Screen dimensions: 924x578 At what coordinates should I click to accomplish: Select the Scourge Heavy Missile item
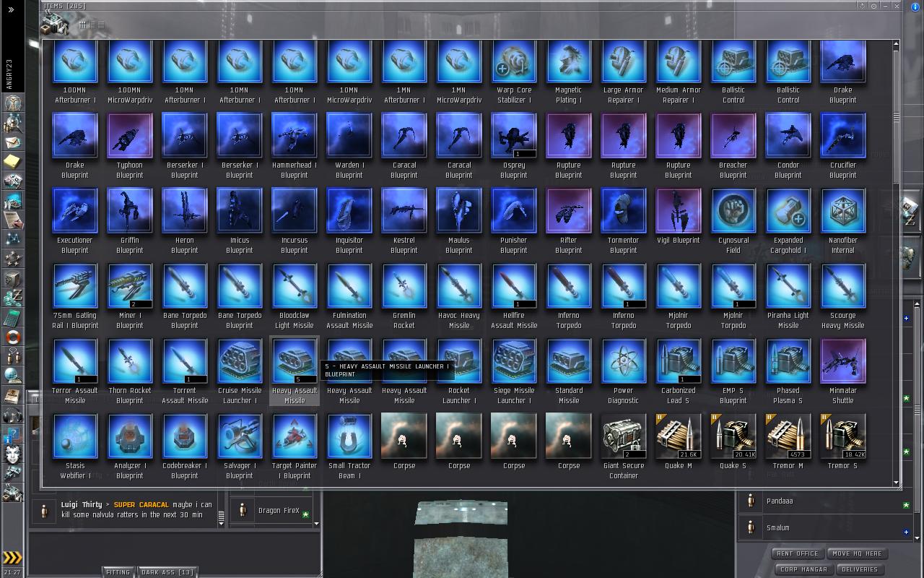[843, 296]
